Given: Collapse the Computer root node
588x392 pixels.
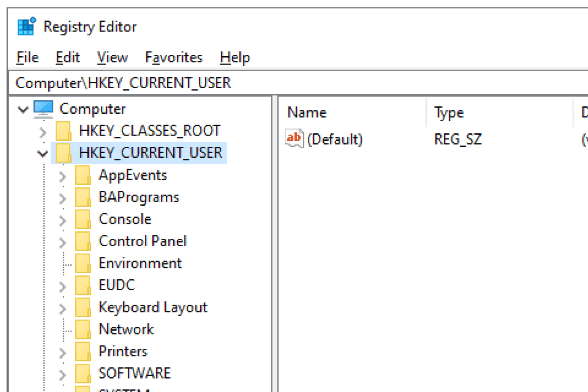Looking at the screenshot, I should coord(22,110).
